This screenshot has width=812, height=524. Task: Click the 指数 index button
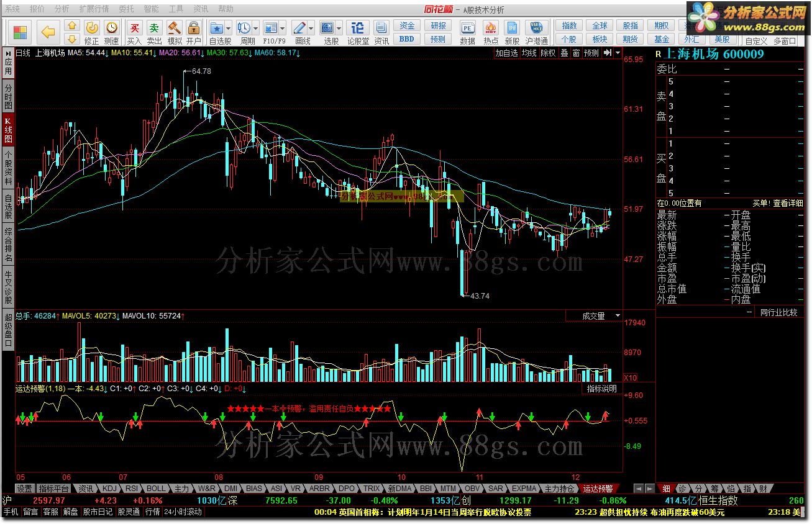pyautogui.click(x=569, y=25)
